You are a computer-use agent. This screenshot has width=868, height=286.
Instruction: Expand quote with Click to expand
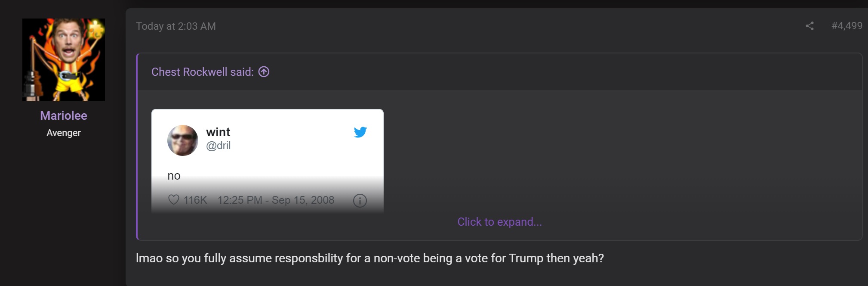pyautogui.click(x=499, y=222)
